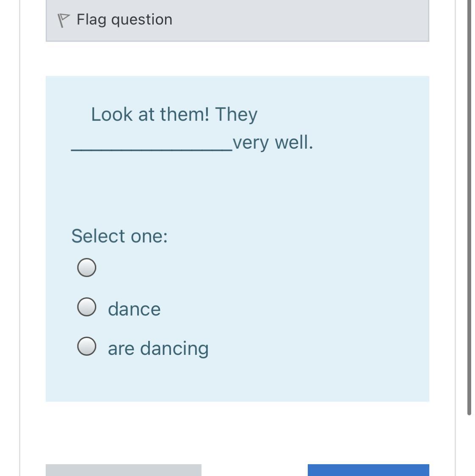This screenshot has height=476, width=475.
Task: Click the flag icon beside Flag question
Action: coord(63,20)
